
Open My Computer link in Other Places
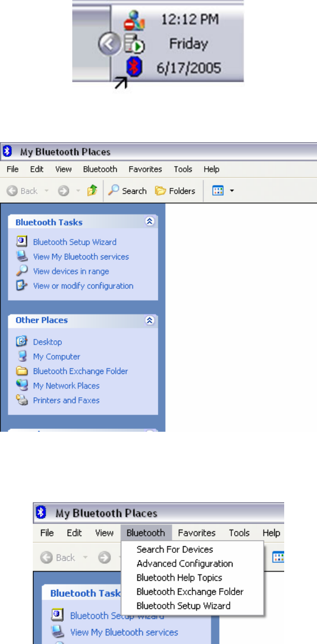tap(57, 357)
